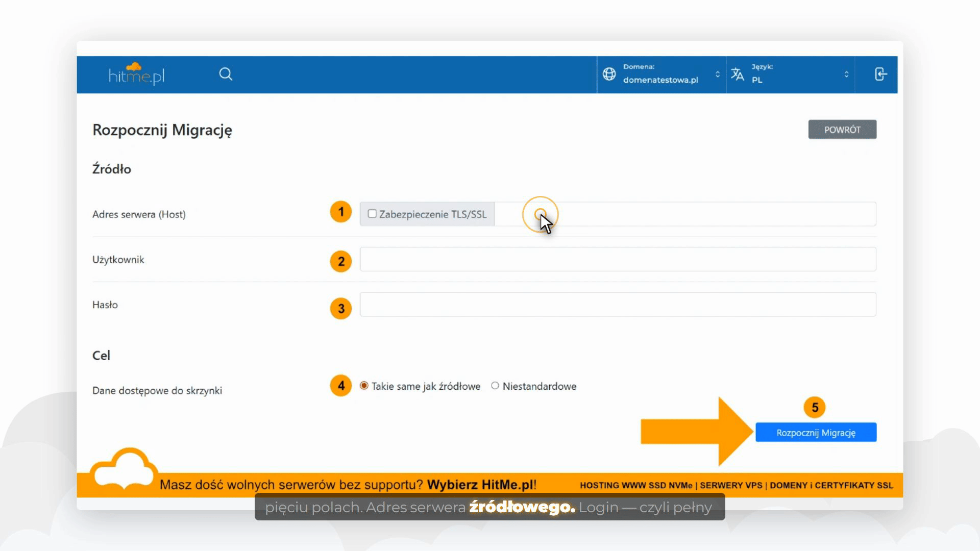This screenshot has height=551, width=980.
Task: Enable Zabezpieczenie TLS/SSL checkbox
Action: pos(372,214)
